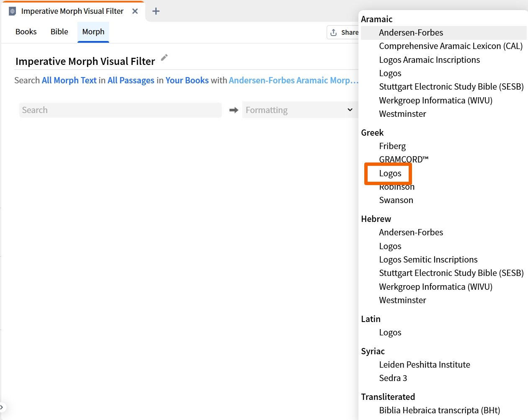Choose Andersen-Forbes under Aramaic

443,33
